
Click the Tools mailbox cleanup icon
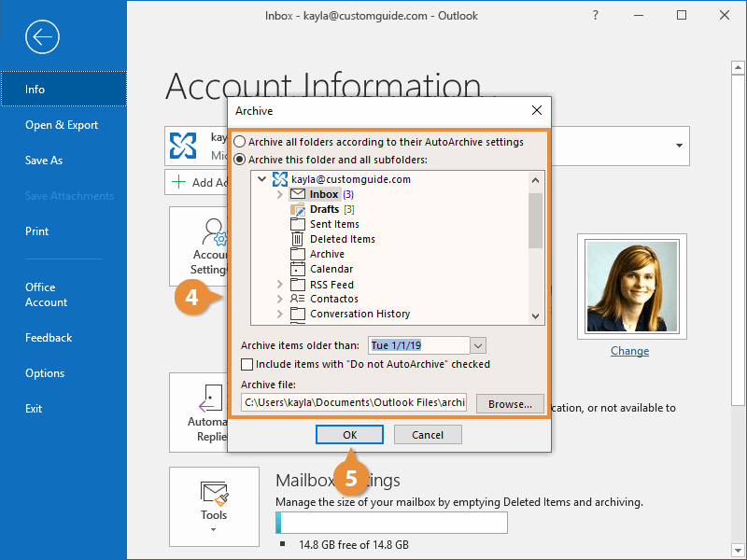tap(214, 494)
